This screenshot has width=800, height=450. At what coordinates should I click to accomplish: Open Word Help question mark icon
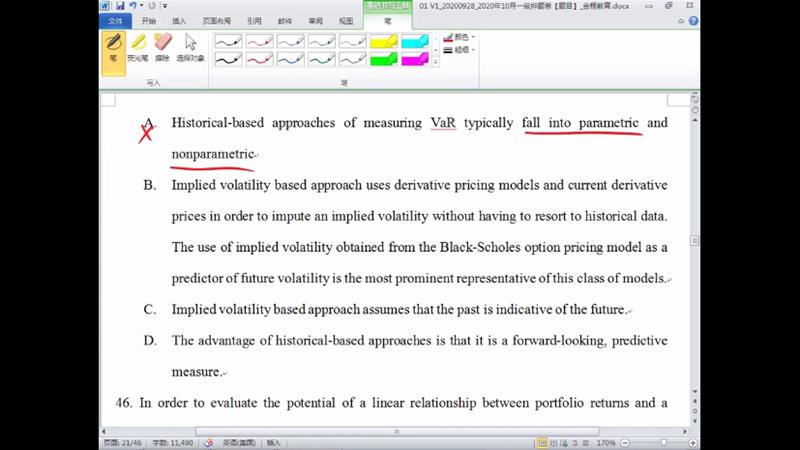(693, 21)
